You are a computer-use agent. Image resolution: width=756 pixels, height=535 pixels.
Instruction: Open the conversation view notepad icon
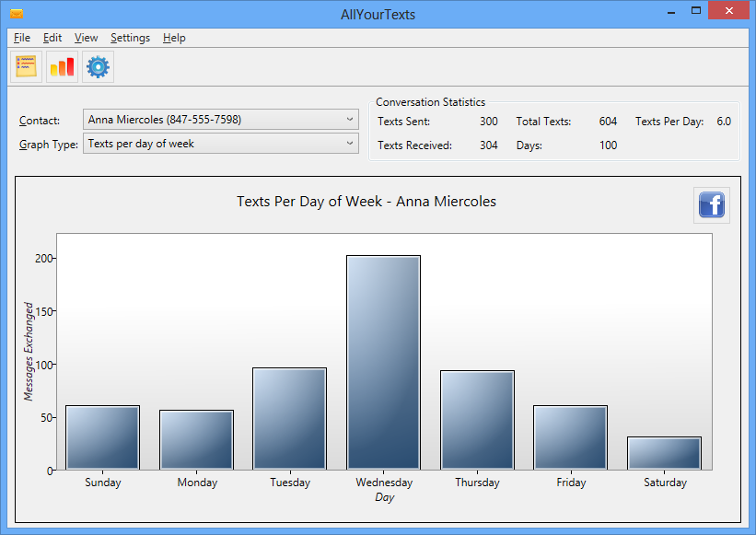tap(26, 66)
